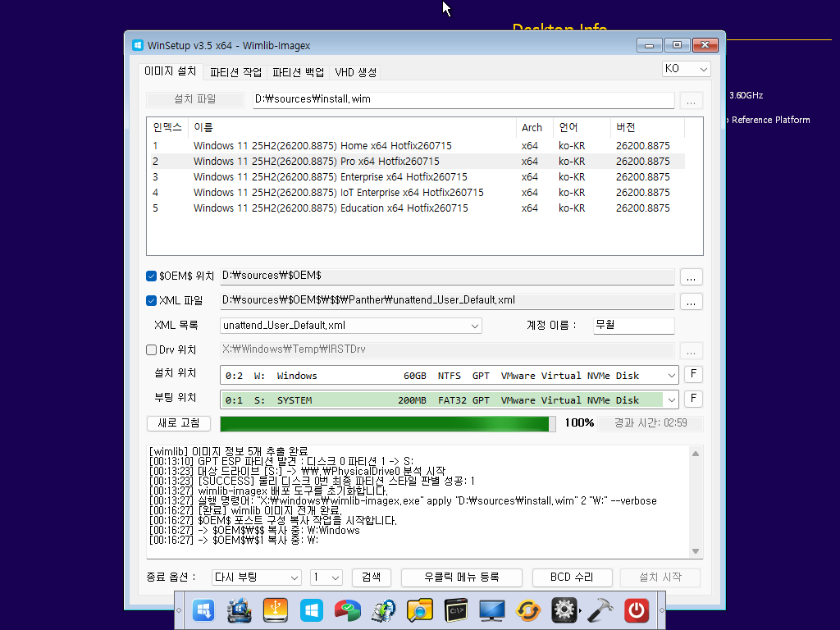Image resolution: width=840 pixels, height=630 pixels.
Task: Click the Arch column header
Action: point(534,127)
